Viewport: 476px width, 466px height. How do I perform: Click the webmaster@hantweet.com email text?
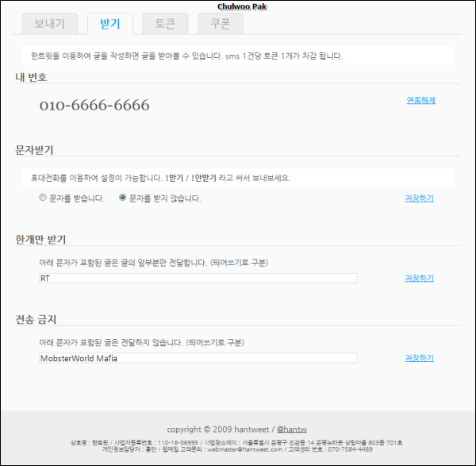tap(244, 449)
